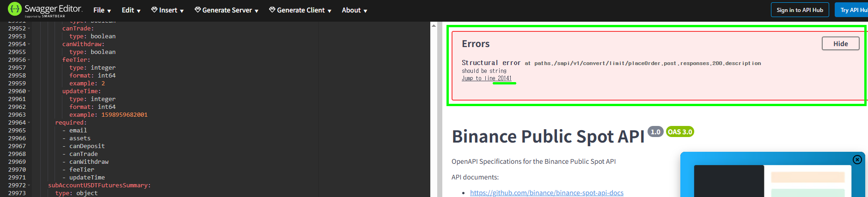The height and width of the screenshot is (197, 868).
Task: Open the About menu
Action: point(354,10)
